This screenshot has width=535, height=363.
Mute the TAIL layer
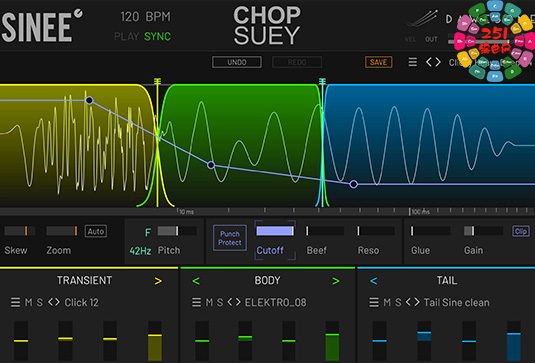[x=387, y=302]
